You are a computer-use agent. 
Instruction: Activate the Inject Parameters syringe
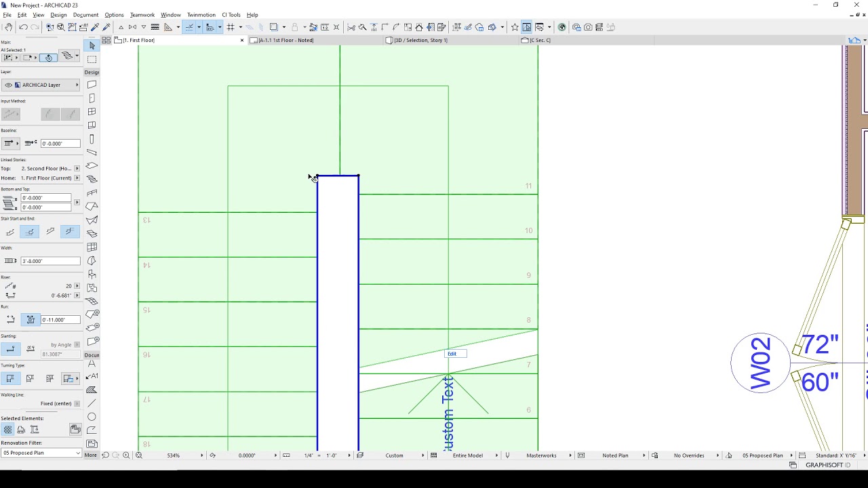point(106,27)
